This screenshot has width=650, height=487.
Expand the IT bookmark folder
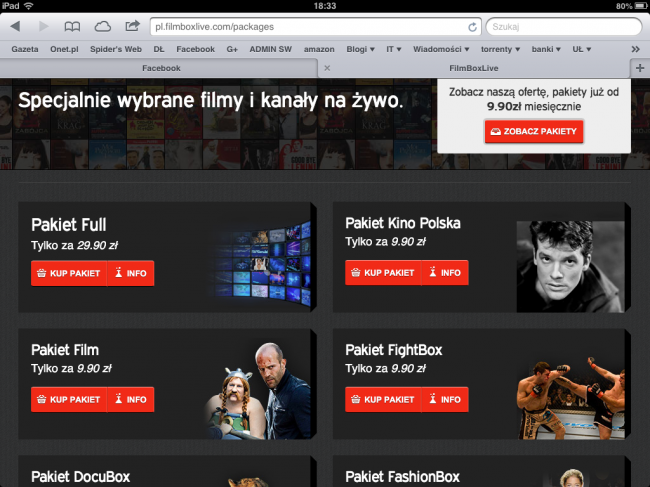394,49
